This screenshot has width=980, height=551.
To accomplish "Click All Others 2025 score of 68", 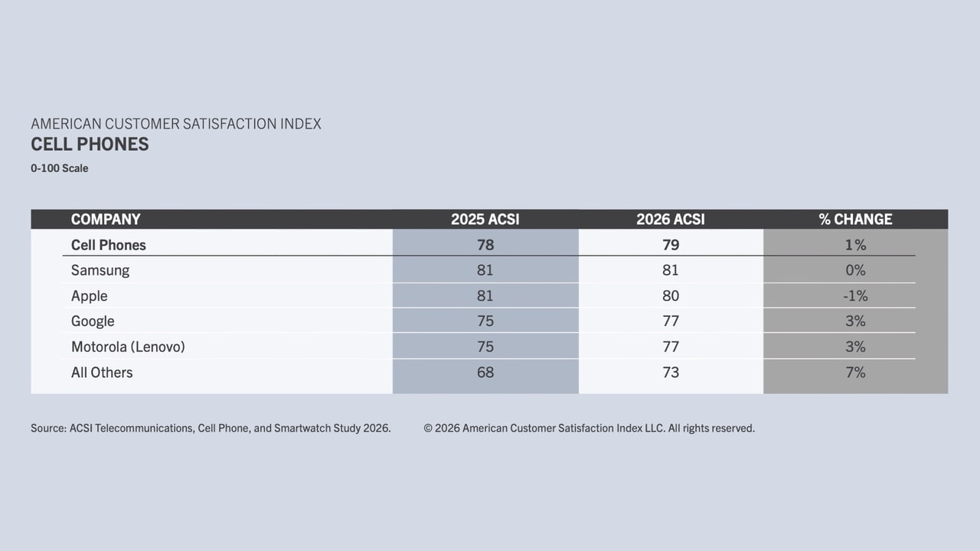I will 485,373.
